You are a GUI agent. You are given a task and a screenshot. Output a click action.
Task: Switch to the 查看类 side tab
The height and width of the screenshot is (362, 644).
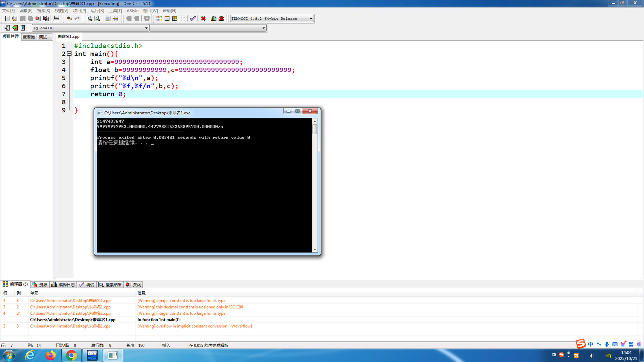click(x=29, y=37)
